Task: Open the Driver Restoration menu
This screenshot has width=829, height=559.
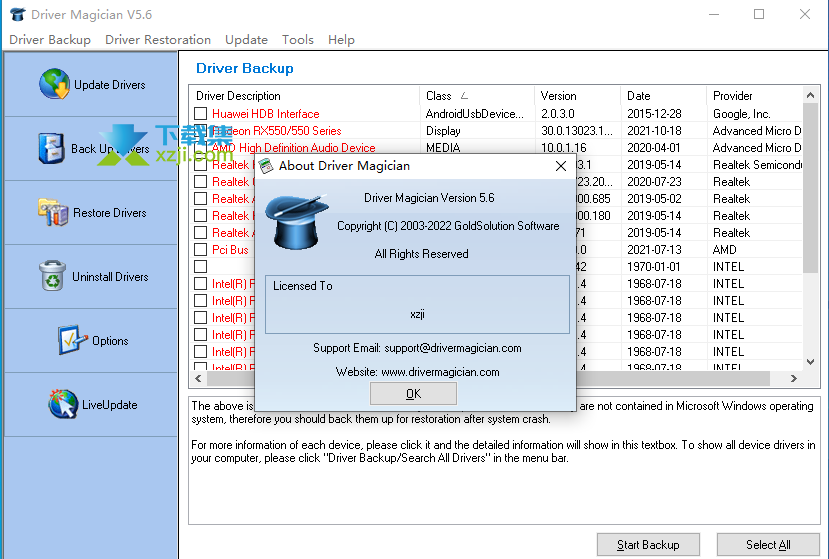Action: pyautogui.click(x=158, y=40)
